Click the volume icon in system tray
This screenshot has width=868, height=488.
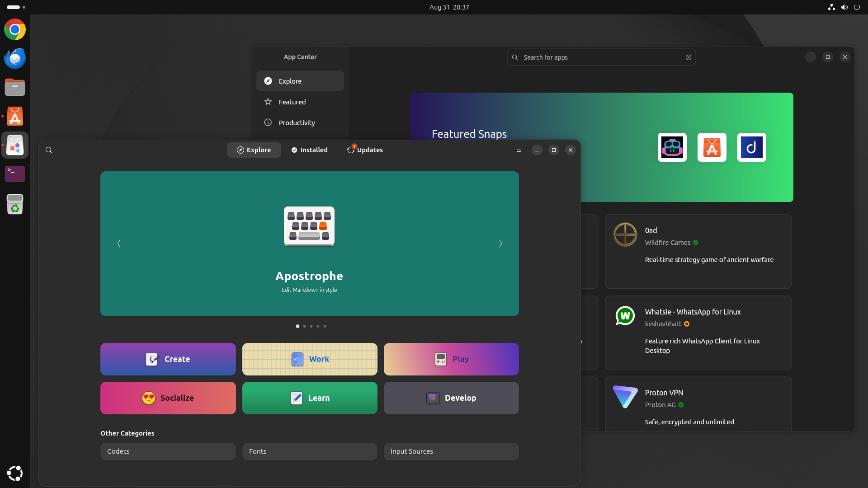tap(844, 7)
